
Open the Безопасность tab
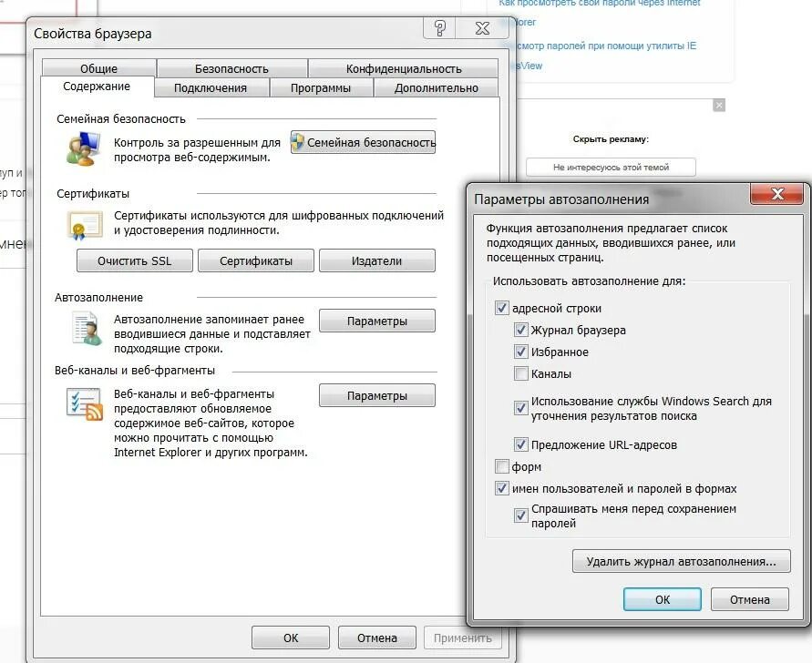point(231,68)
